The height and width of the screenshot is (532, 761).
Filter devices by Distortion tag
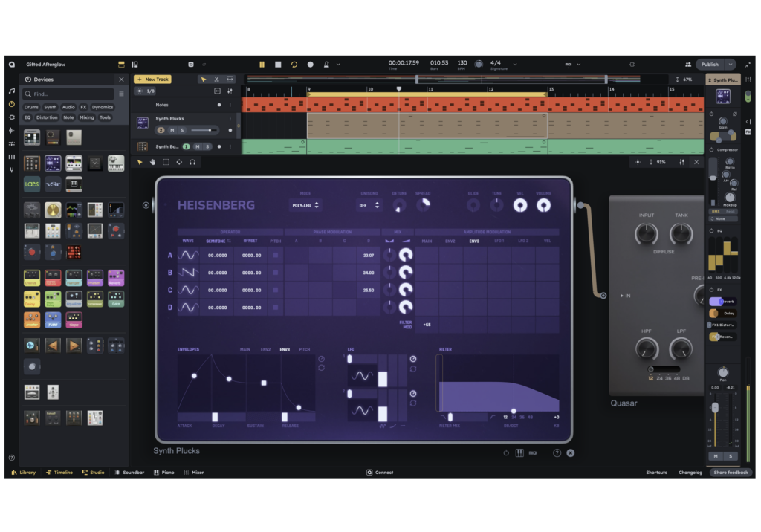pyautogui.click(x=47, y=117)
